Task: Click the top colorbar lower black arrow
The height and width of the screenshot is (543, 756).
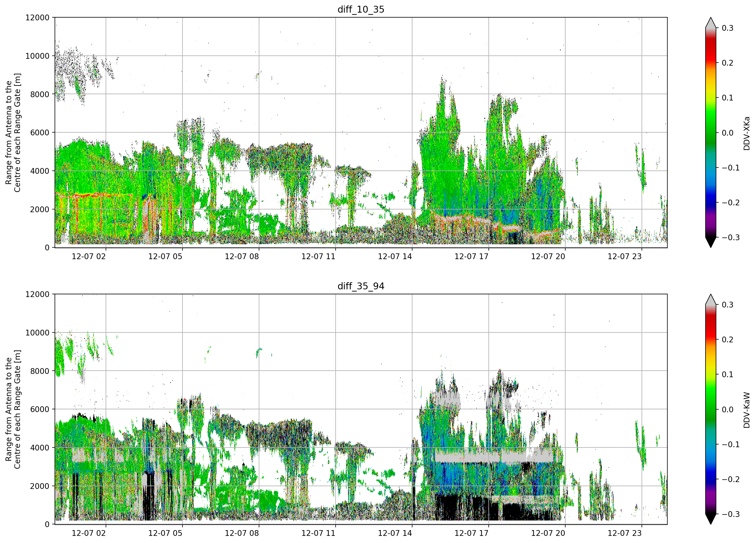Action: coord(711,242)
